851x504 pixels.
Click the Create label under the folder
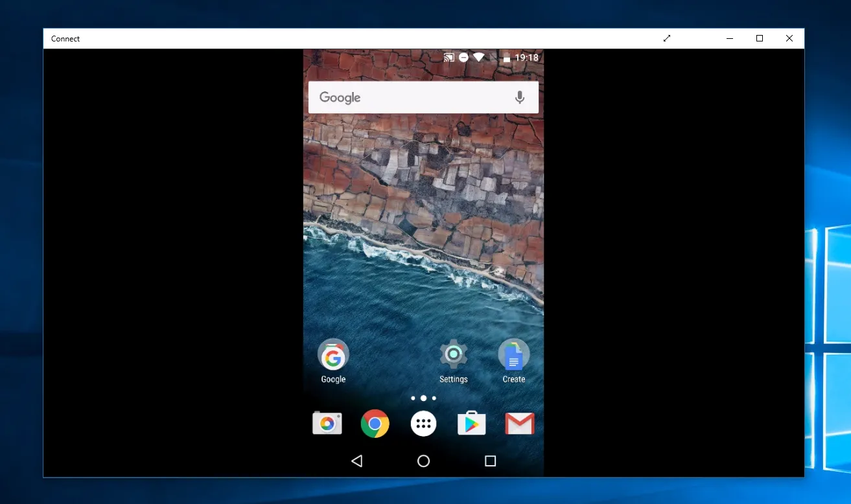click(x=514, y=380)
